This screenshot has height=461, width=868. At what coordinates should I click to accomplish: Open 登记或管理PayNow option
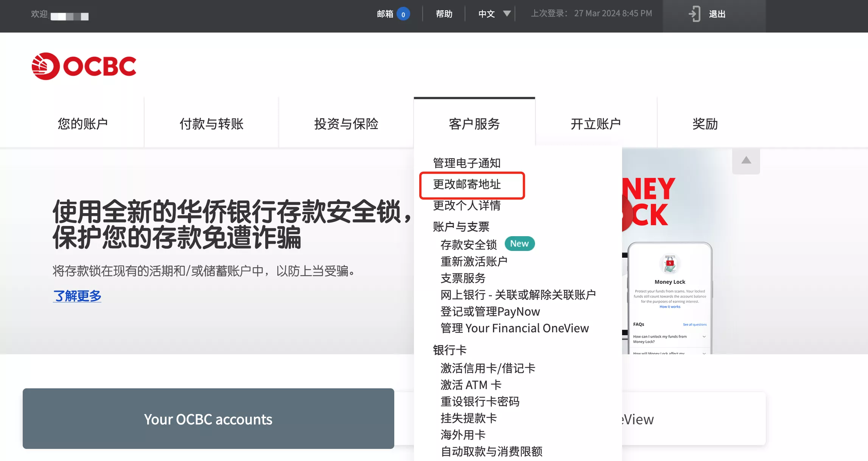tap(490, 311)
